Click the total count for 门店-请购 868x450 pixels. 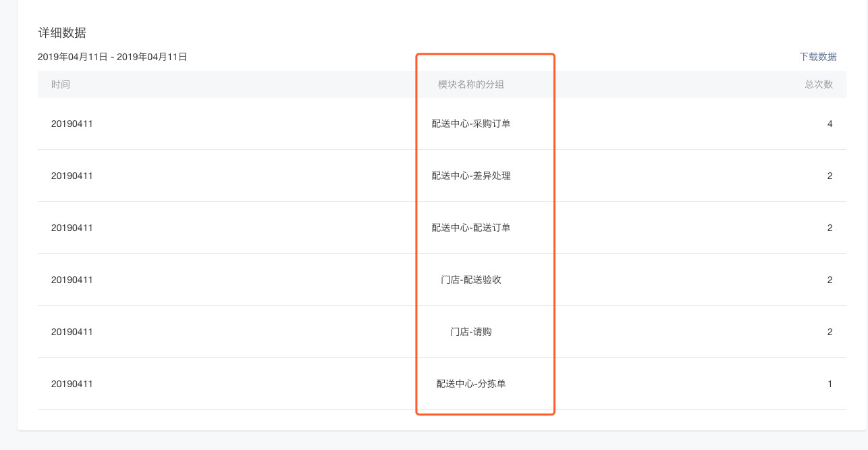point(830,332)
